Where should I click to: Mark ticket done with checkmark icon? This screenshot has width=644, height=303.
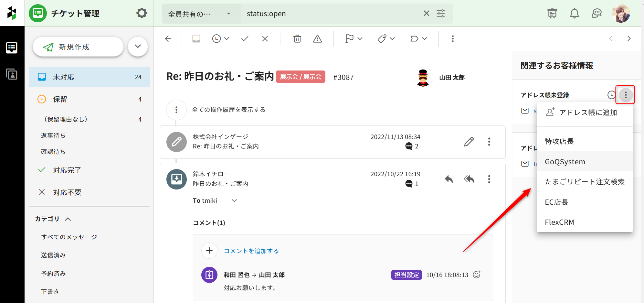click(245, 39)
